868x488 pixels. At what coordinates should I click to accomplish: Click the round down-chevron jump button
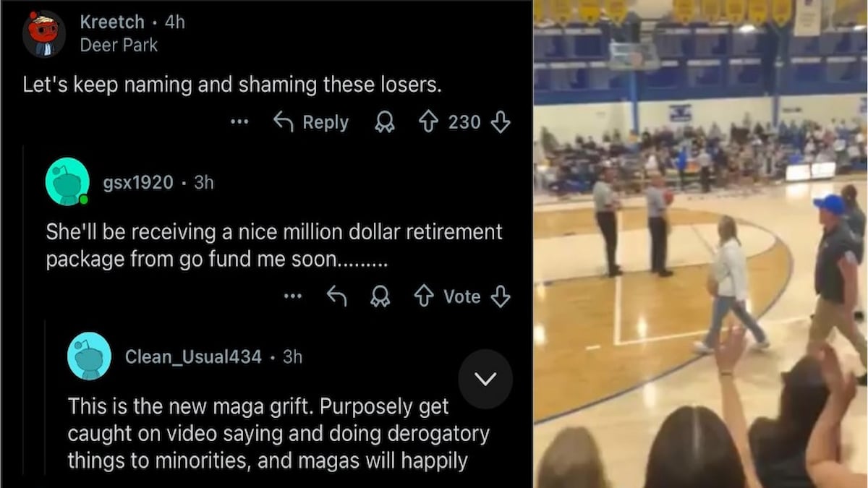click(x=485, y=379)
